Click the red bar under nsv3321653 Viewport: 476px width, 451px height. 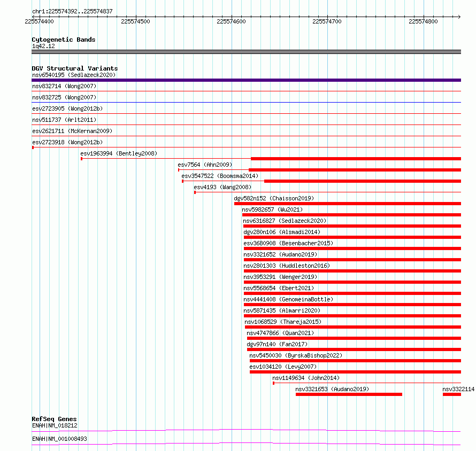tap(349, 394)
